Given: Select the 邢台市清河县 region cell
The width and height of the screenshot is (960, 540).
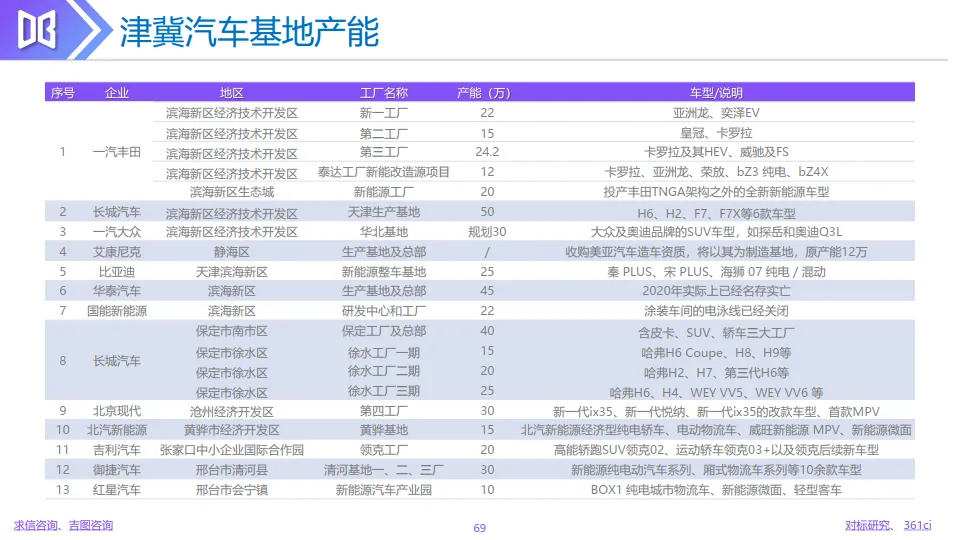Looking at the screenshot, I should 231,470.
